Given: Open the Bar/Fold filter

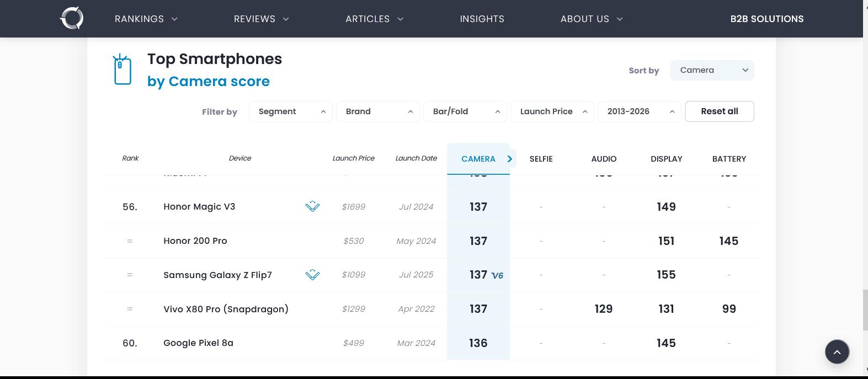Looking at the screenshot, I should tap(465, 111).
